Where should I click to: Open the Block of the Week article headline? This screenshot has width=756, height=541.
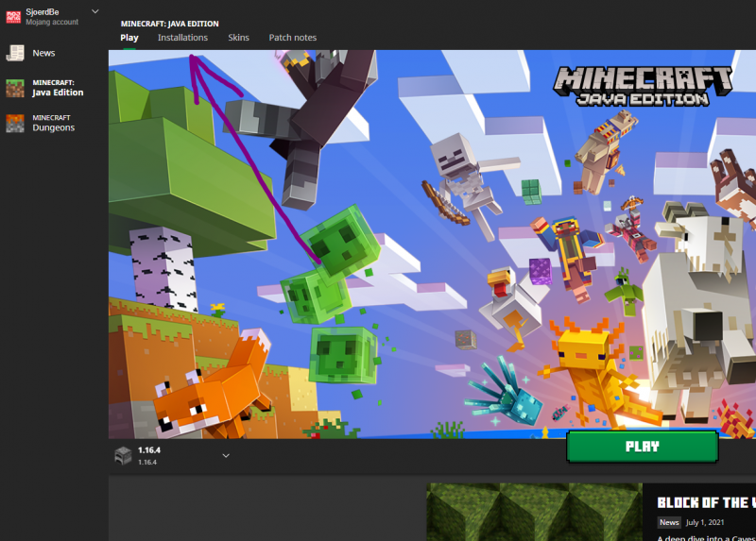pos(706,502)
